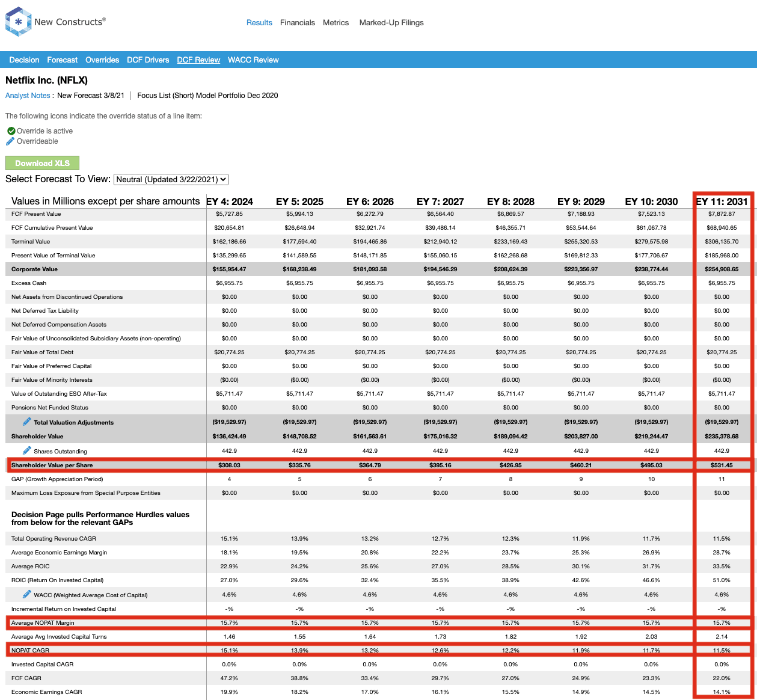This screenshot has height=700, width=757.
Task: Click the $531.45 value per share cell
Action: [722, 465]
